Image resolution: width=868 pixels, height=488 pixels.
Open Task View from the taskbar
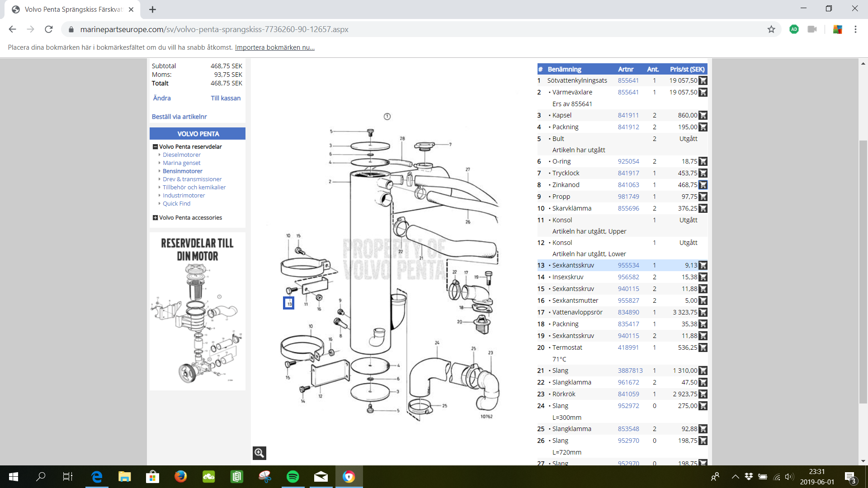pyautogui.click(x=68, y=477)
